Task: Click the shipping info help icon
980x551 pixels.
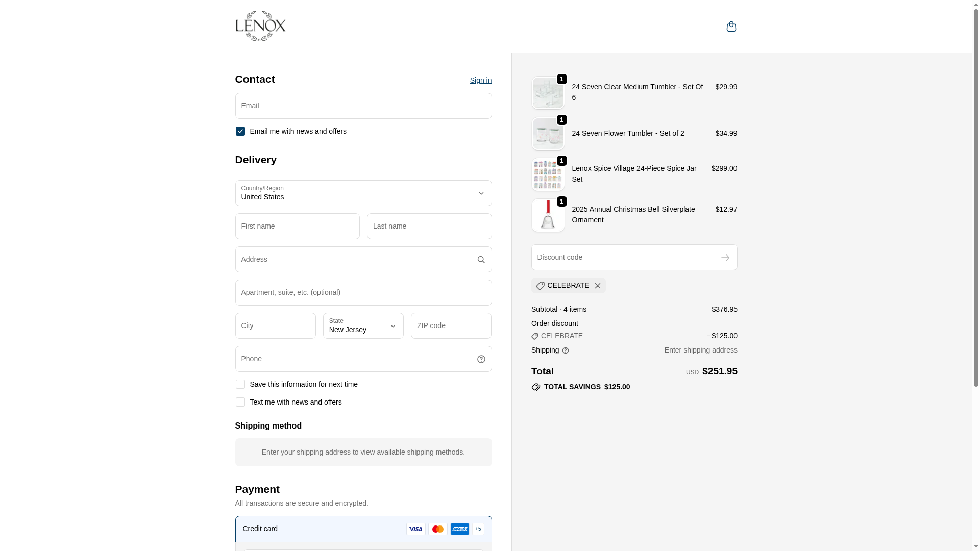Action: (x=566, y=350)
